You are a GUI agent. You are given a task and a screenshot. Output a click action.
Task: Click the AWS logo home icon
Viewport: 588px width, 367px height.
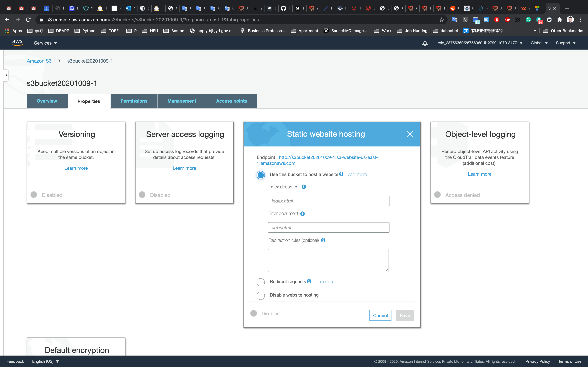click(17, 43)
